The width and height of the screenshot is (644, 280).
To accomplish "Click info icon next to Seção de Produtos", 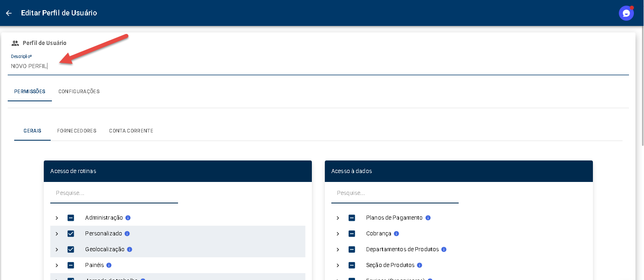I will (420, 265).
